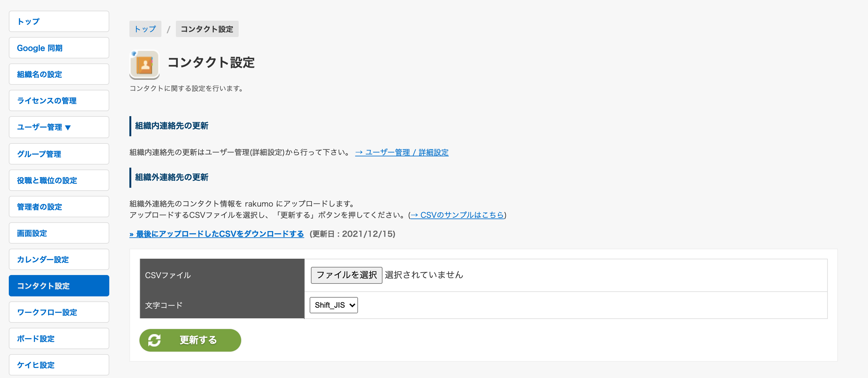This screenshot has height=378, width=868.
Task: Click the ファイルを選択 file button
Action: coord(346,275)
